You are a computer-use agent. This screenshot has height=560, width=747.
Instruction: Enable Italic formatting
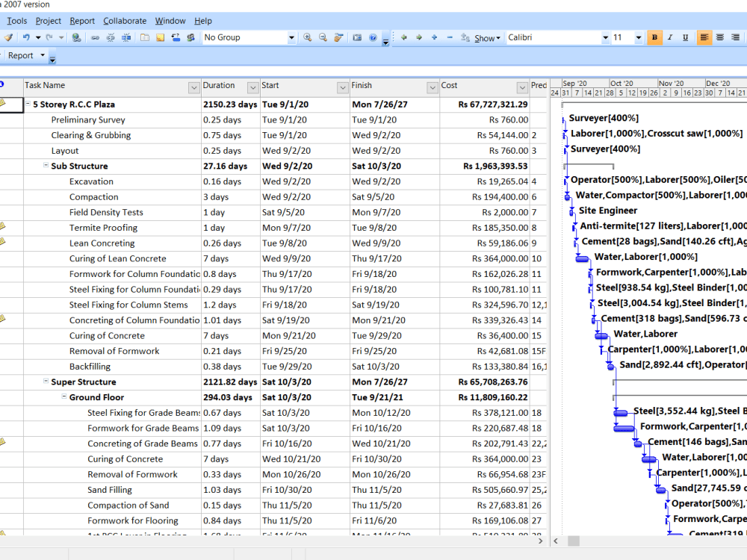[670, 36]
